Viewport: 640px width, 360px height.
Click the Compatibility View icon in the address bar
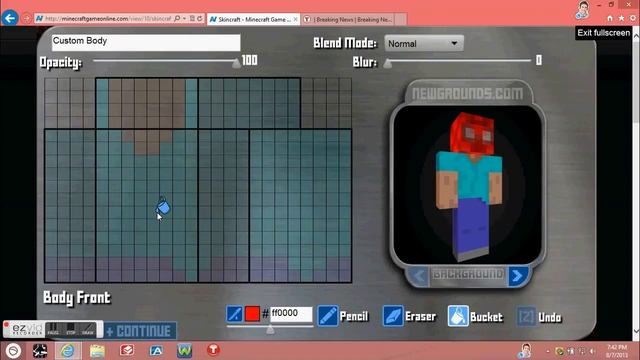pos(192,19)
